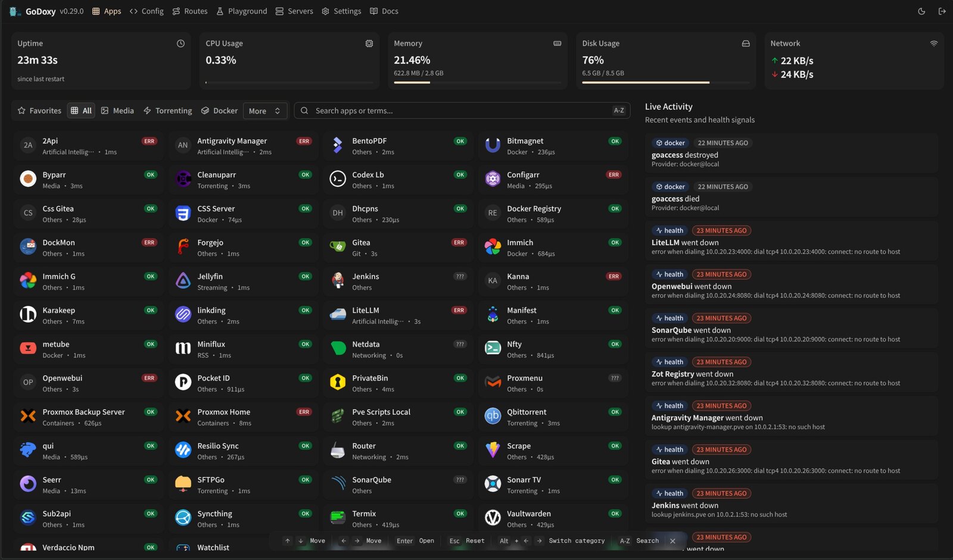Image resolution: width=953 pixels, height=560 pixels.
Task: Expand the More categories dropdown
Action: [x=265, y=111]
